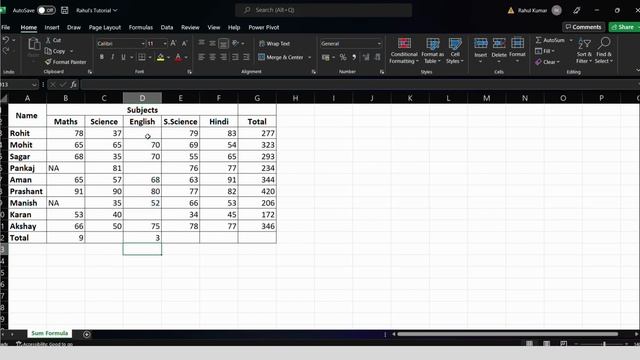640x360 pixels.
Task: Switch to the Draw tab
Action: click(74, 27)
